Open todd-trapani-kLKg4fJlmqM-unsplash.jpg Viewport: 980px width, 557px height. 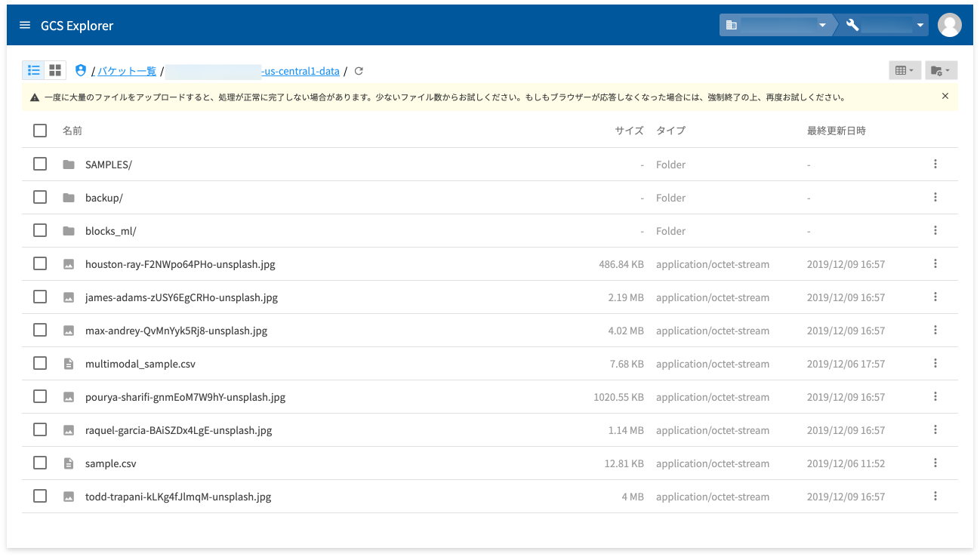click(178, 497)
